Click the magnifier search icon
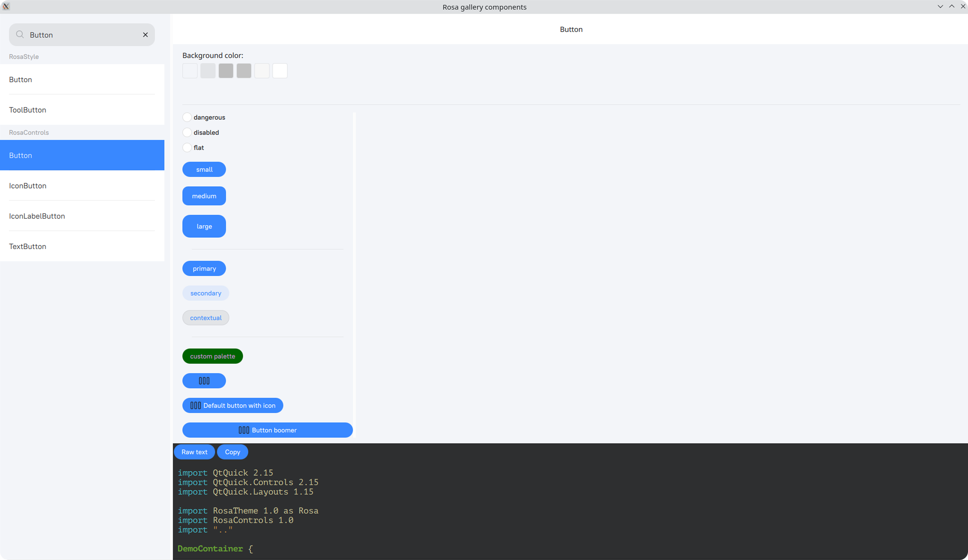The image size is (968, 560). (x=20, y=34)
